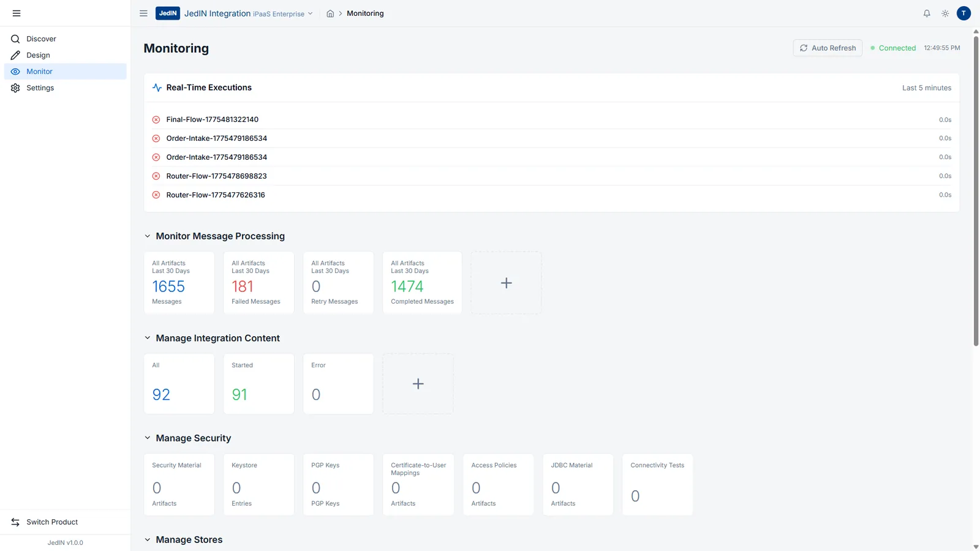Click the error icon beside Router-Flow-1775477626316

coord(156,195)
